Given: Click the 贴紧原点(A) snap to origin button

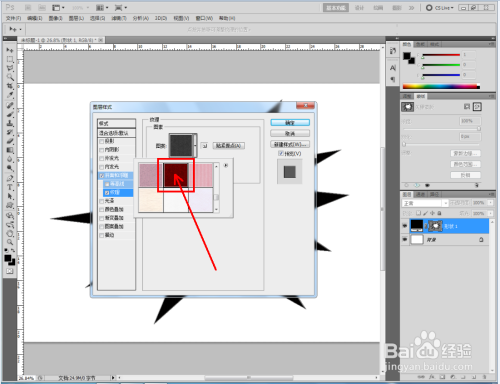Looking at the screenshot, I should [x=228, y=146].
